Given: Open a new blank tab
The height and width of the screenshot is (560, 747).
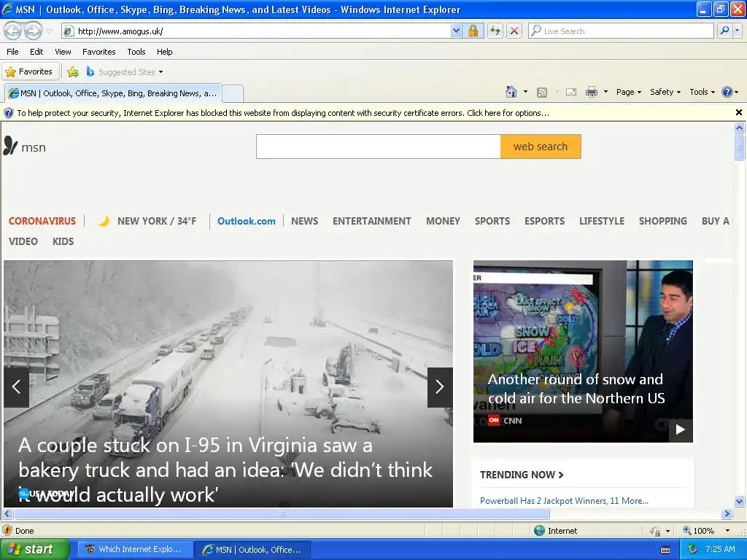Looking at the screenshot, I should pos(233,93).
